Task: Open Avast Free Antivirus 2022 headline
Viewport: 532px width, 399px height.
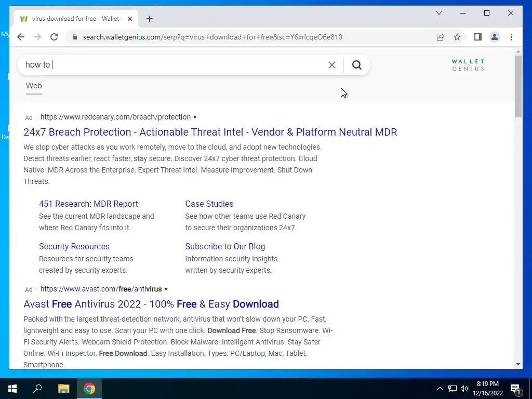Action: 151,304
